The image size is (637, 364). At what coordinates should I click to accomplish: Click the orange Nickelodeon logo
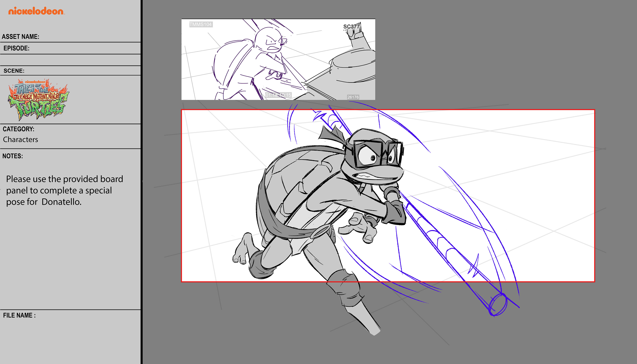(36, 11)
